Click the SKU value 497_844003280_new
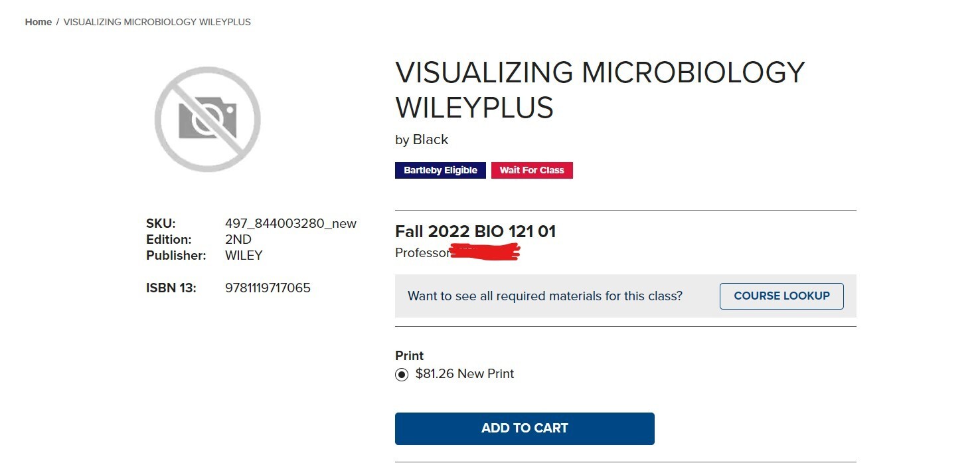 pos(290,223)
